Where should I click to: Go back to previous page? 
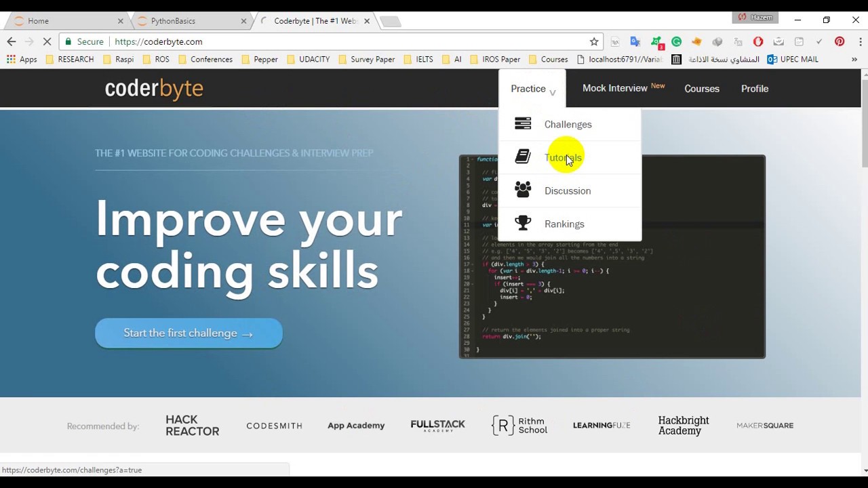pos(12,41)
